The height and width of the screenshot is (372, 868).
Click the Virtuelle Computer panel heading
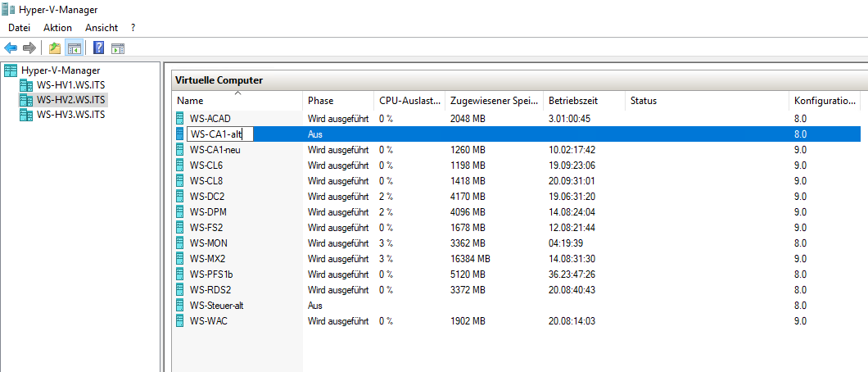(x=219, y=80)
